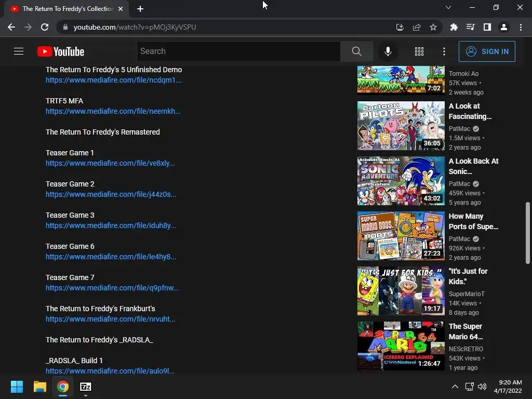Screen dimensions: 532x399
Task: Show hidden system tray icons chevron
Action: 455,387
